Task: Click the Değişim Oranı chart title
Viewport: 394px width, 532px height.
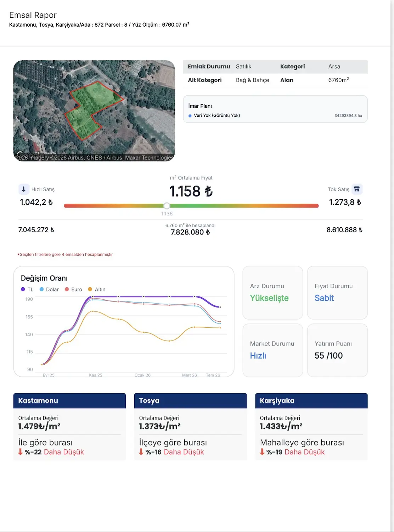Action: pyautogui.click(x=44, y=278)
